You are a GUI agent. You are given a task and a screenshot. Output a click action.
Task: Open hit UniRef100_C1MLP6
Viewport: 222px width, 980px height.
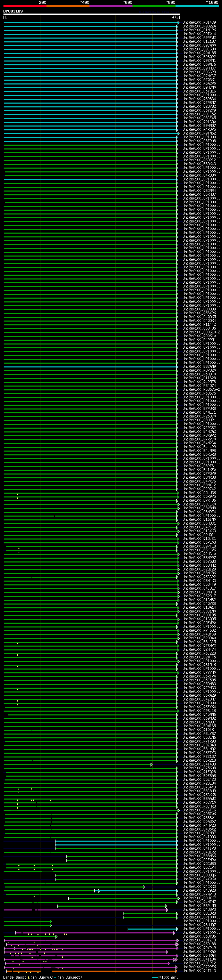click(x=199, y=30)
